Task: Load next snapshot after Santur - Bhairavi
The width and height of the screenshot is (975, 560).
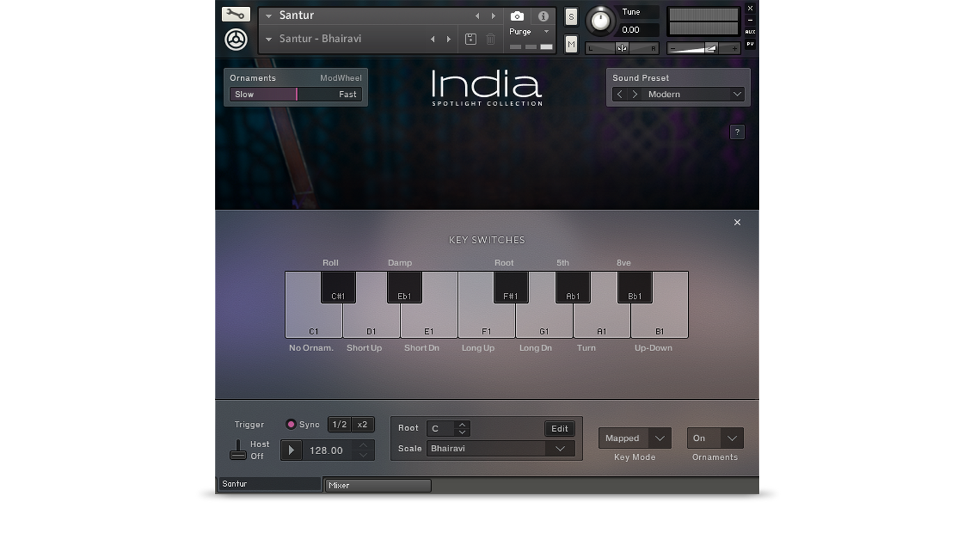Action: click(x=448, y=39)
